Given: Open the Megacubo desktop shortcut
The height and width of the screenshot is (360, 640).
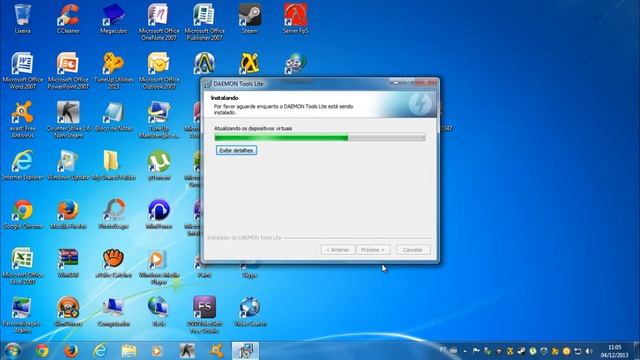Looking at the screenshot, I should point(113,19).
